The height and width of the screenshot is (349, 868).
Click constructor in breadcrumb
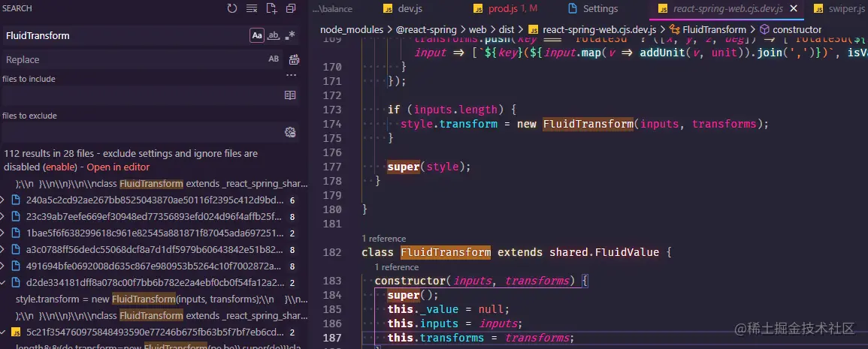click(797, 29)
